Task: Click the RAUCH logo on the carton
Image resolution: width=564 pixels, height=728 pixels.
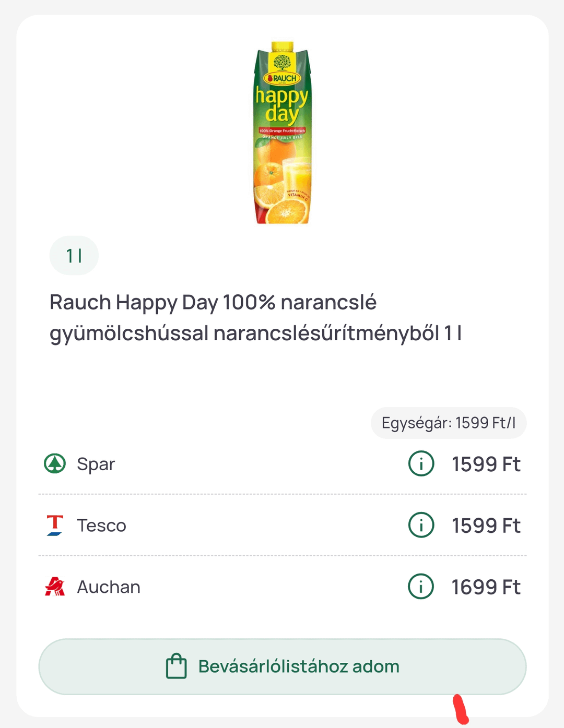Action: click(x=282, y=78)
